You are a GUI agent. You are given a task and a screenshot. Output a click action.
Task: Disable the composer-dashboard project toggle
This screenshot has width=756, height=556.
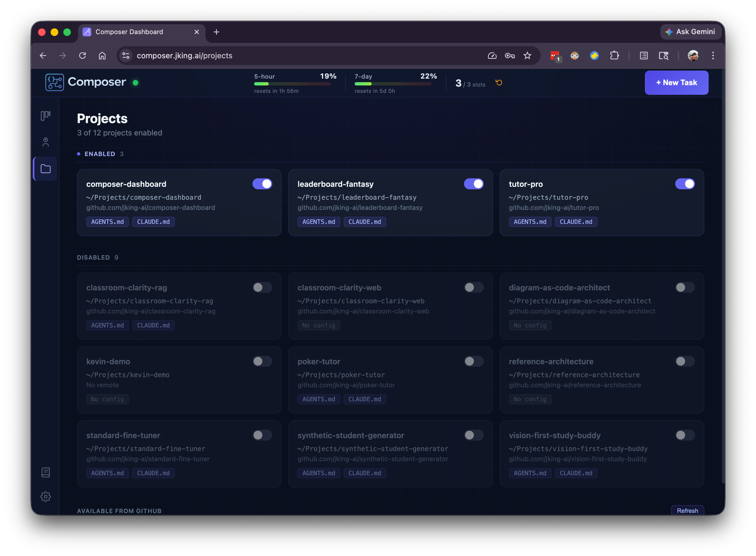pos(262,184)
